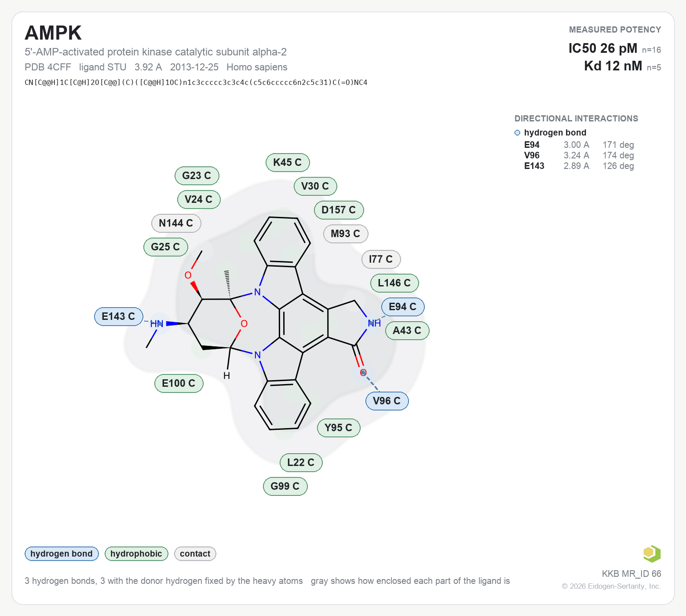Click the G99 C residue tag

[285, 486]
